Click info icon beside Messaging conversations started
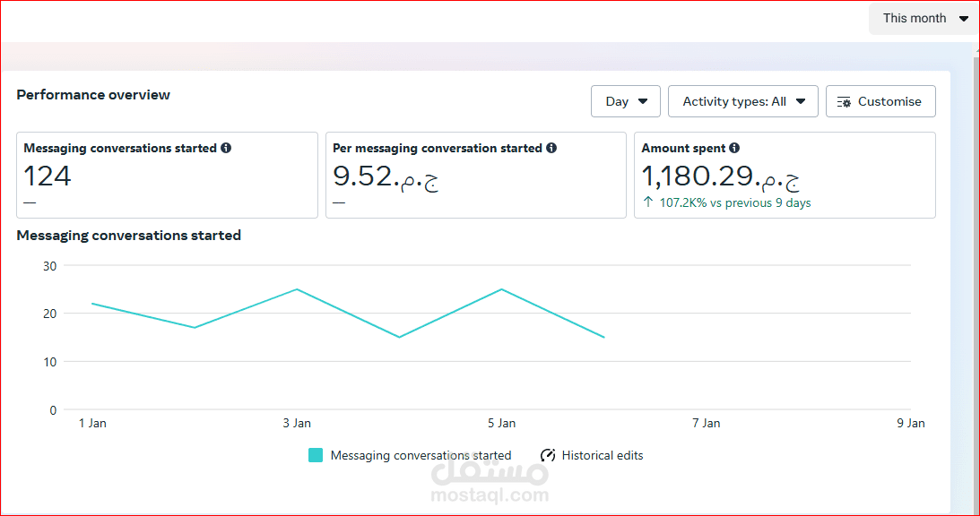The image size is (980, 516). tap(226, 148)
